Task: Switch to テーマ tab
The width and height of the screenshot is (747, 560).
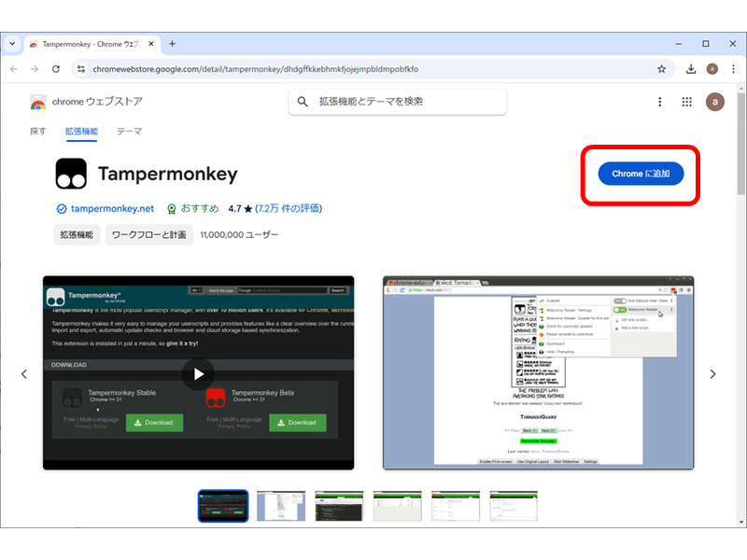Action: click(129, 131)
